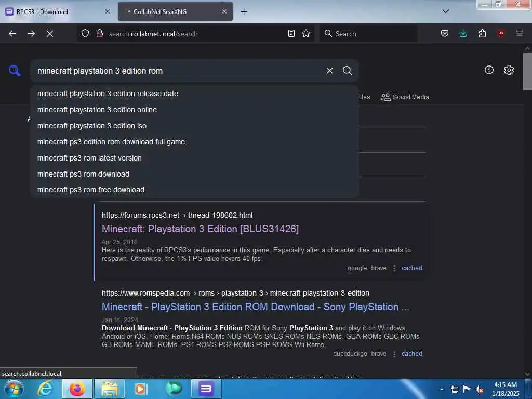Image resolution: width=532 pixels, height=399 pixels.
Task: Open the Action Center flag icon
Action: (467, 389)
